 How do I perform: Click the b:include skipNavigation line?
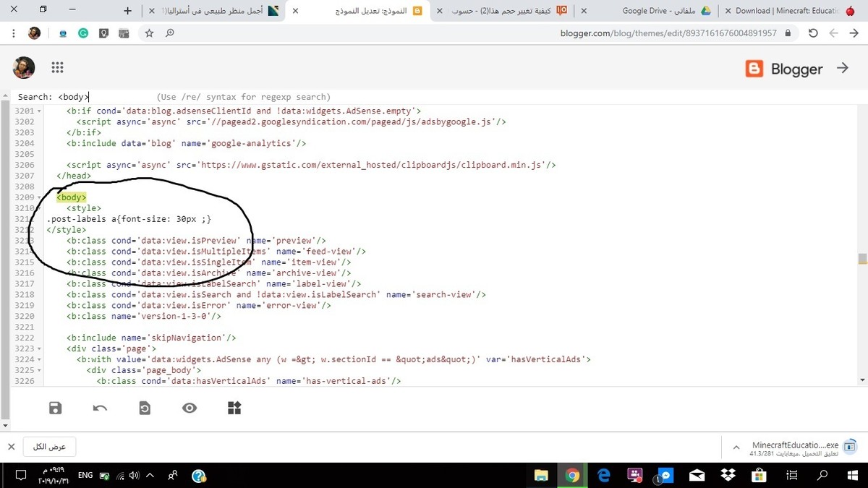pos(152,338)
